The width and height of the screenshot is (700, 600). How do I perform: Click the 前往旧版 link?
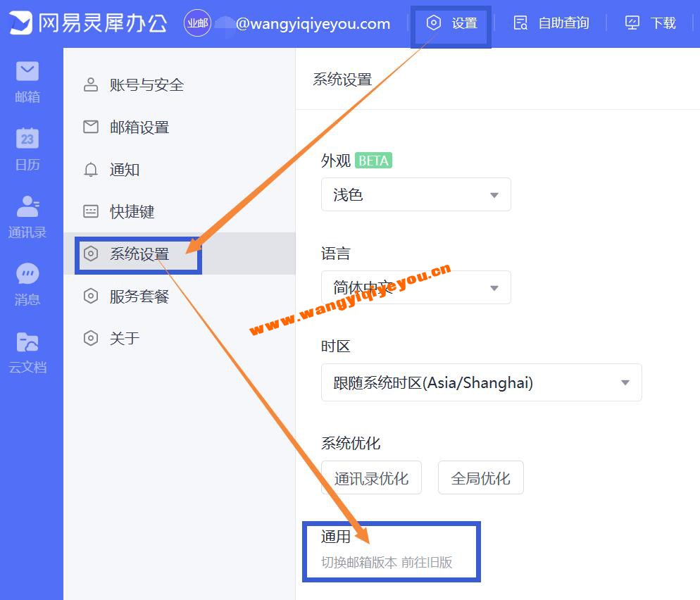427,562
